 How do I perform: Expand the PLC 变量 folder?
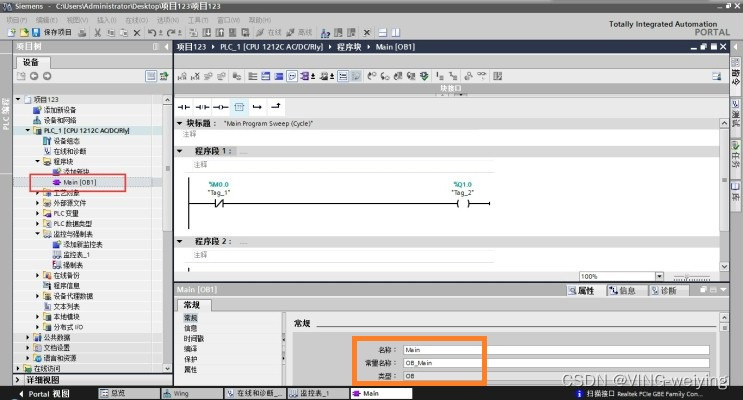[x=37, y=213]
